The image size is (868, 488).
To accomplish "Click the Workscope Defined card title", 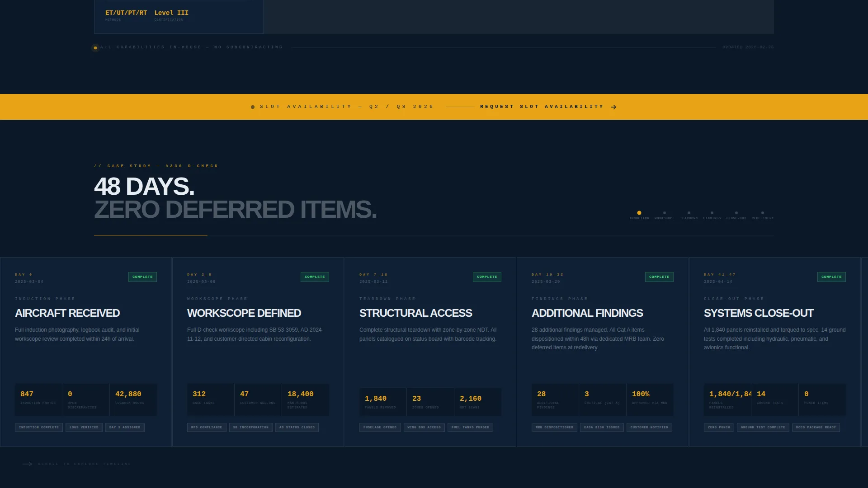I will point(244,313).
